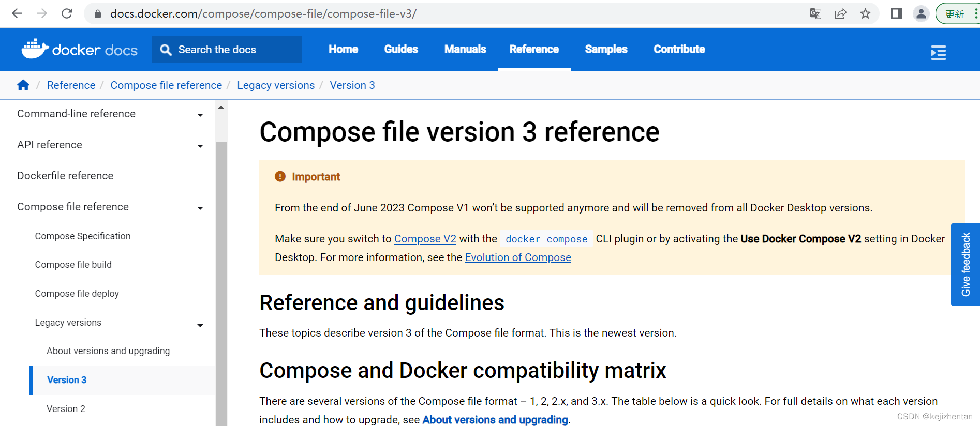Screen dimensions: 980x426
Task: Click the sidebar scrollbar thumb
Action: click(221, 283)
